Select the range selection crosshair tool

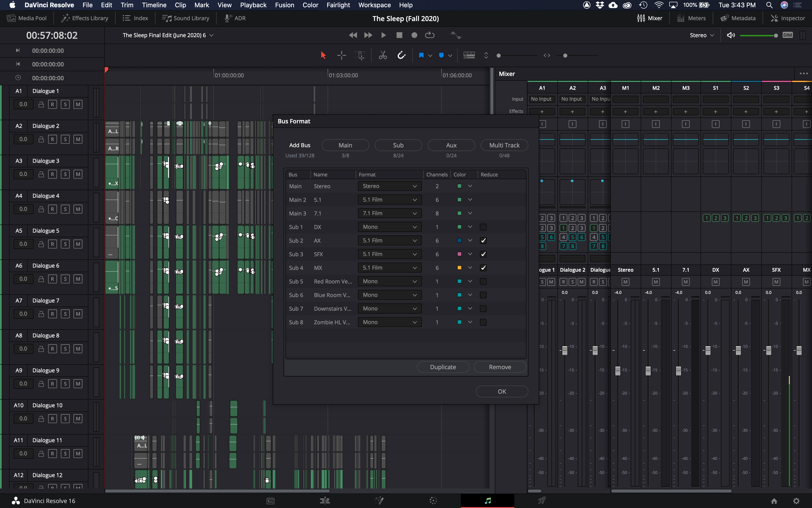tap(342, 55)
